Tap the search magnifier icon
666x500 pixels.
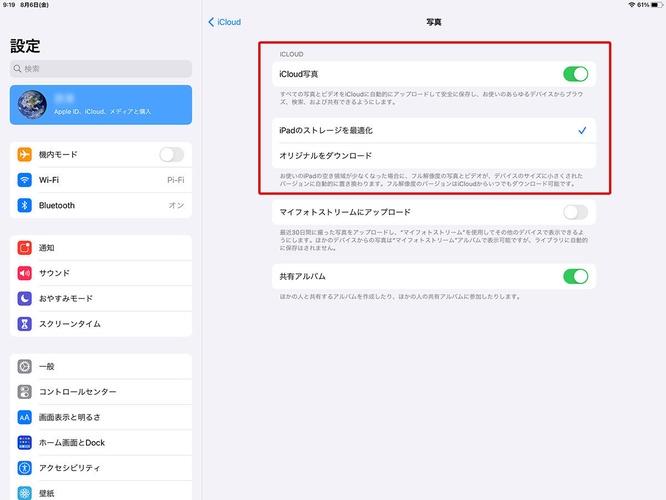17,69
